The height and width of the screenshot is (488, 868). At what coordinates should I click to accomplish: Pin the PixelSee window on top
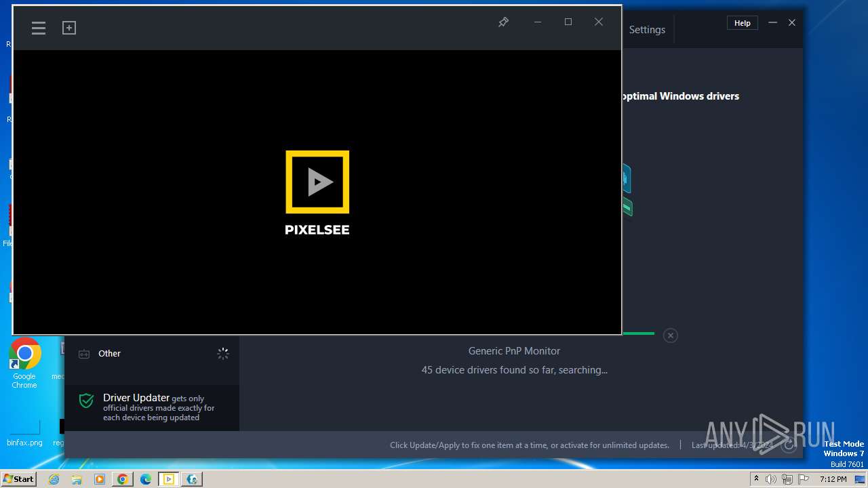(503, 22)
